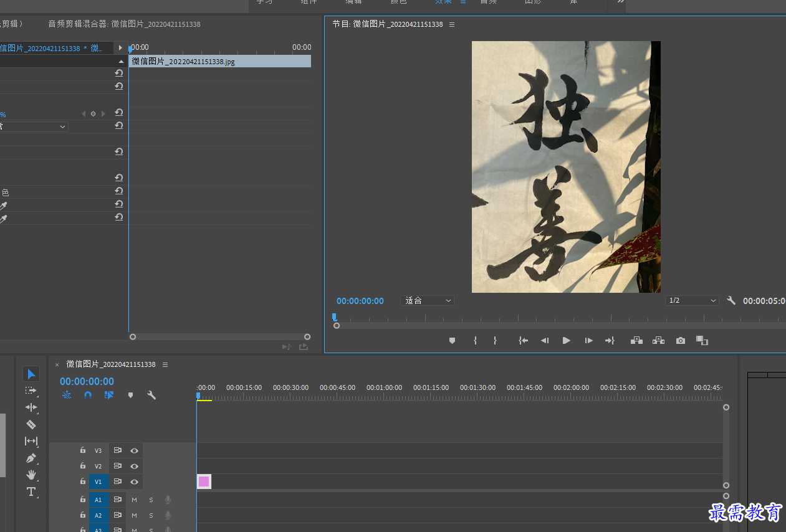786x532 pixels.
Task: Click the Extract button
Action: 658,341
